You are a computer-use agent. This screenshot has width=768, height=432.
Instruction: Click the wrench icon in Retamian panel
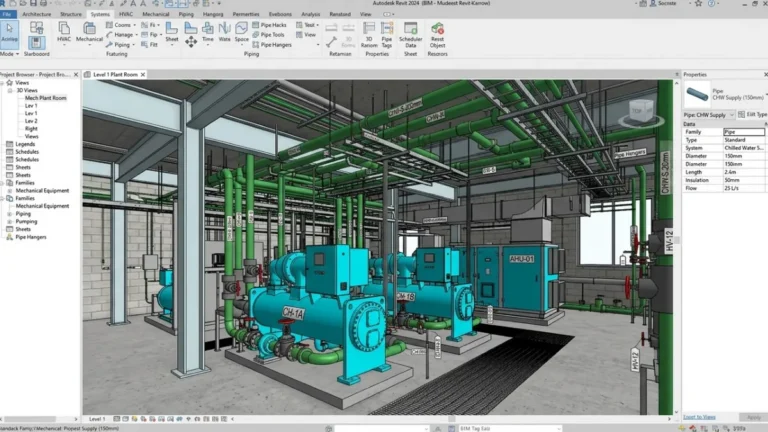[x=332, y=42]
